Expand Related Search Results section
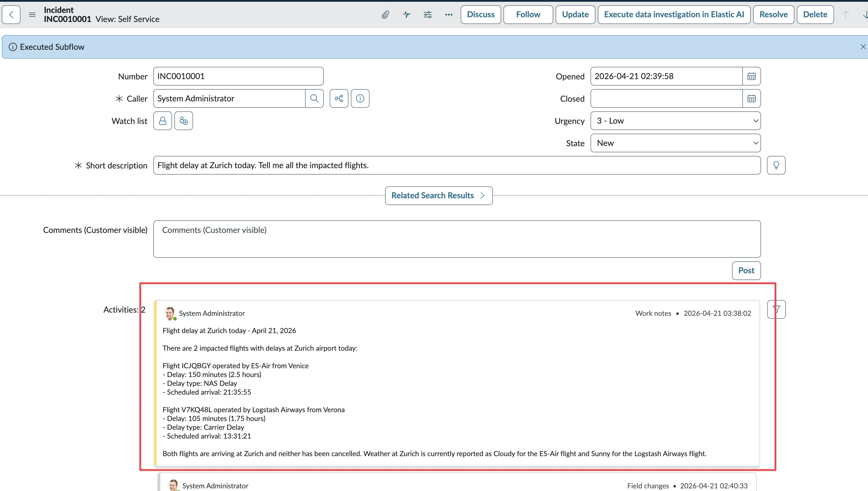Image resolution: width=868 pixels, height=491 pixels. pos(438,196)
